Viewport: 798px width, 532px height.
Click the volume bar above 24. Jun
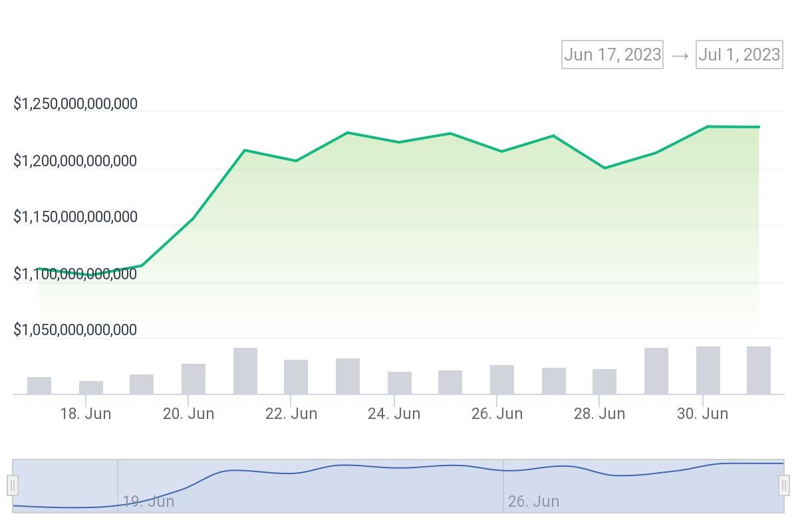400,383
